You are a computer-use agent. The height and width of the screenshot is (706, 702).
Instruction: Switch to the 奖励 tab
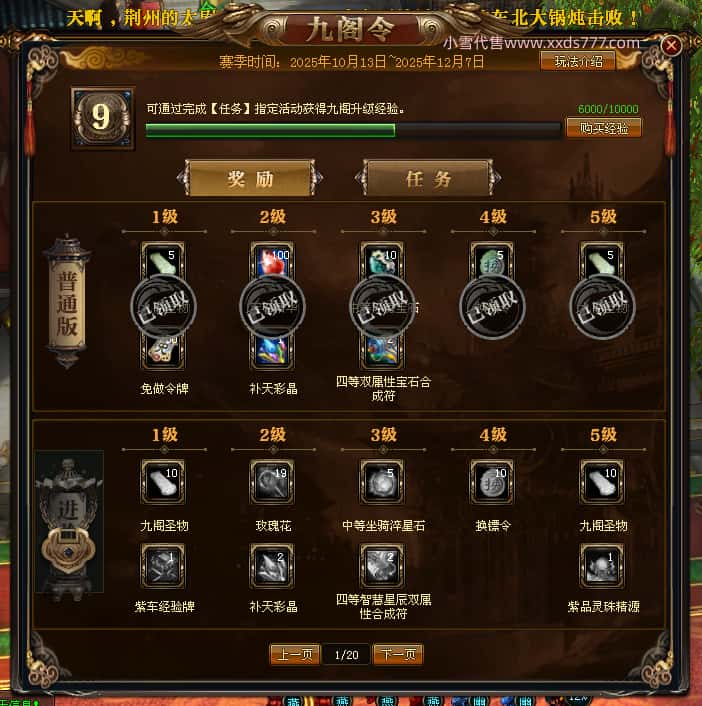(x=250, y=178)
